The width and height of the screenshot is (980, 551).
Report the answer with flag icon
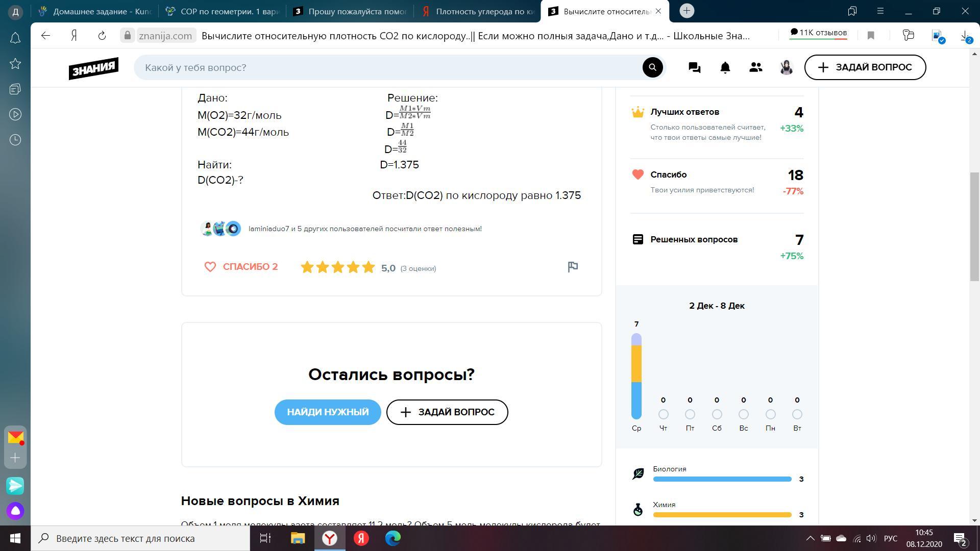pos(573,267)
